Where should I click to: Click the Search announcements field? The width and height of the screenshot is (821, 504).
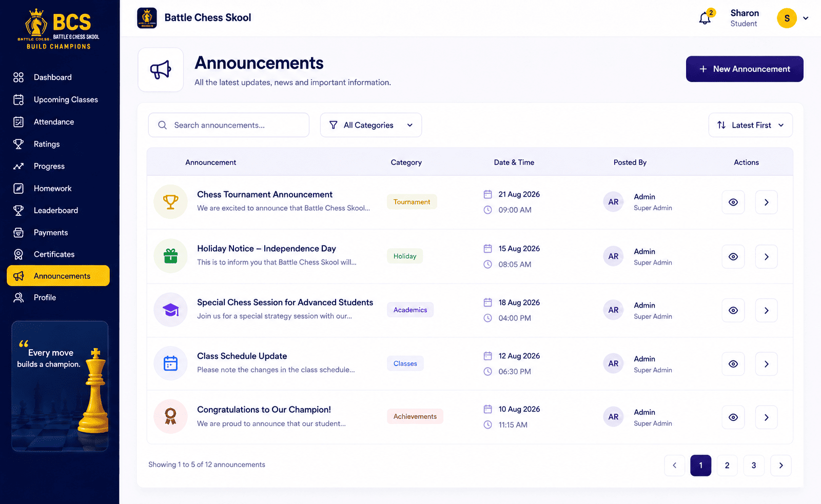(x=229, y=125)
